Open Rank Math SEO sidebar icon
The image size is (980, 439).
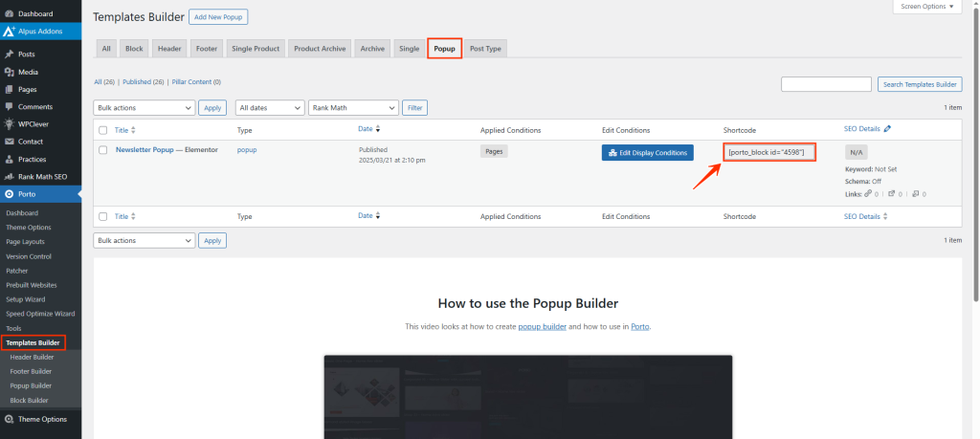click(9, 177)
